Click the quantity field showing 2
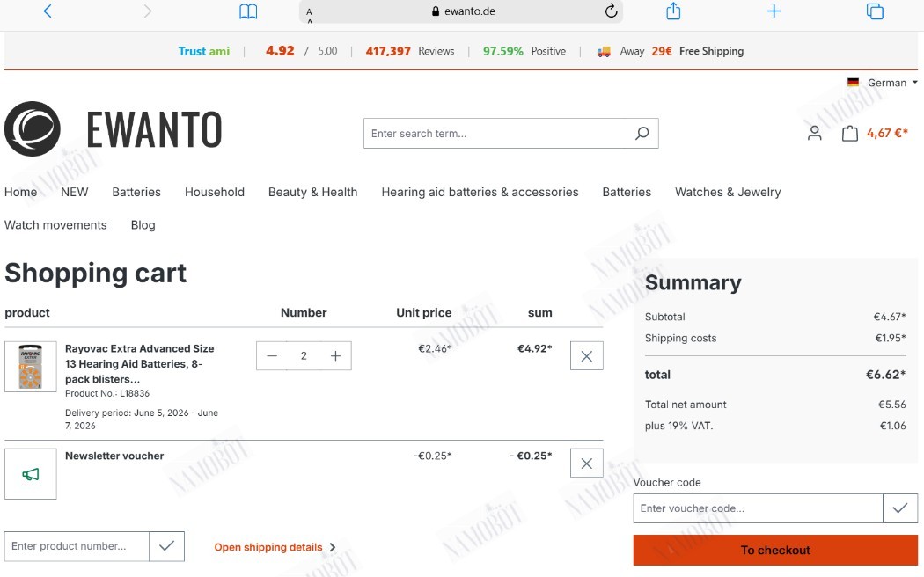 304,355
